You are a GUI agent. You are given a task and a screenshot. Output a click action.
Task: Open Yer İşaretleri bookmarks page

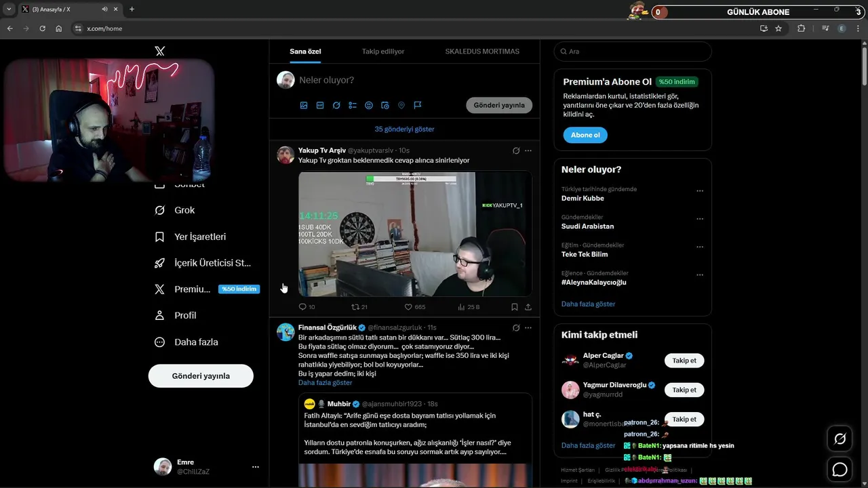(191, 237)
